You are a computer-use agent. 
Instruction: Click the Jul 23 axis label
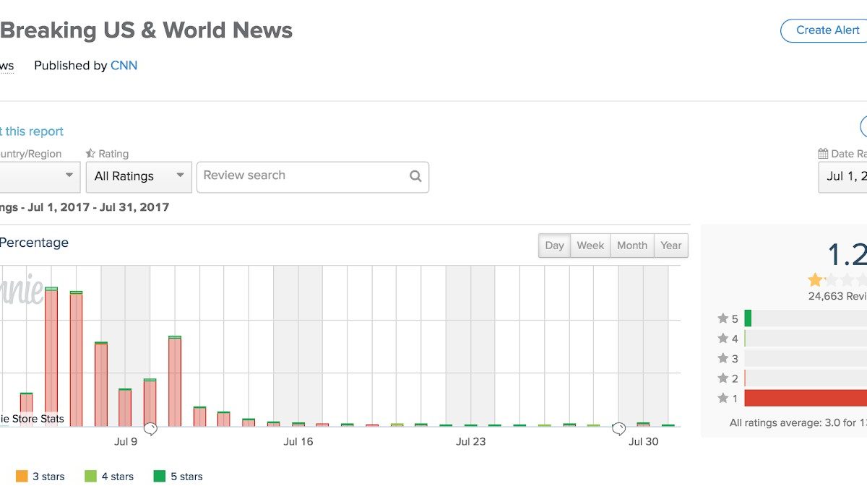pos(471,442)
